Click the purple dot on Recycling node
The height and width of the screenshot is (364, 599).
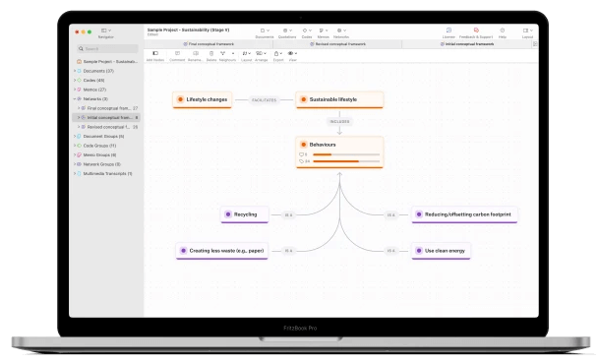point(228,214)
